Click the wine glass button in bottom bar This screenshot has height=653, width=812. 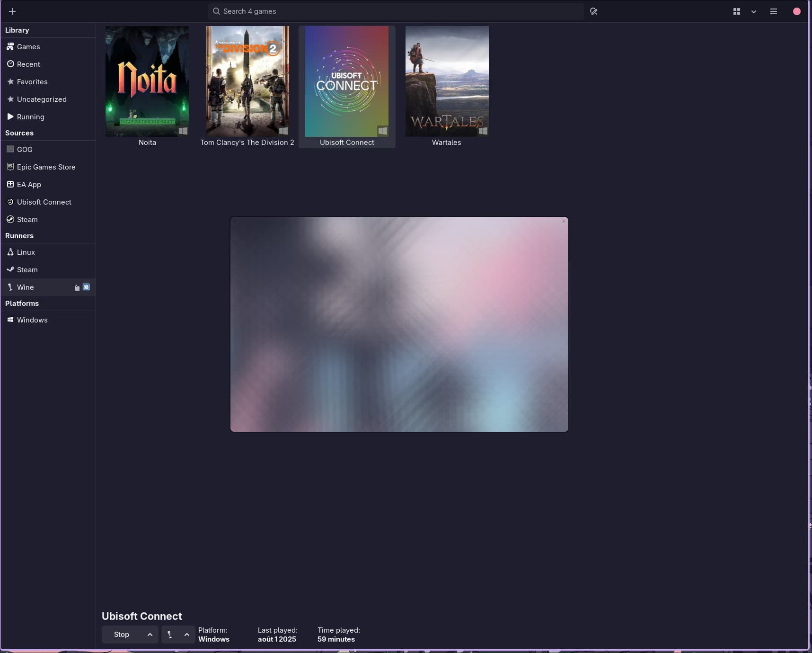coord(170,635)
